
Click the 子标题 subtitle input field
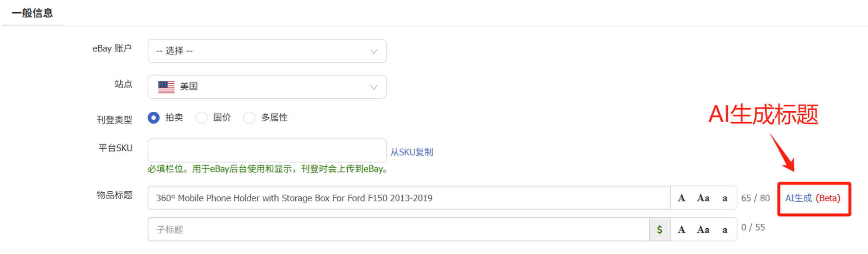[398, 230]
